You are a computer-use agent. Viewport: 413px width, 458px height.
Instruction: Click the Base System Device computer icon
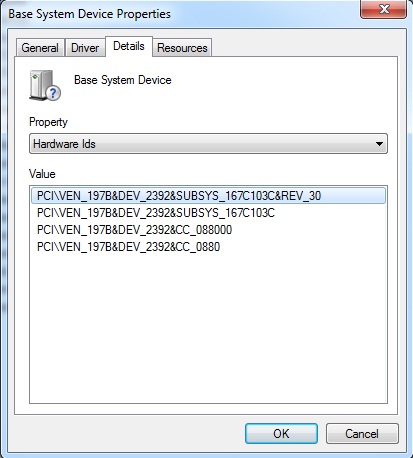click(x=45, y=85)
